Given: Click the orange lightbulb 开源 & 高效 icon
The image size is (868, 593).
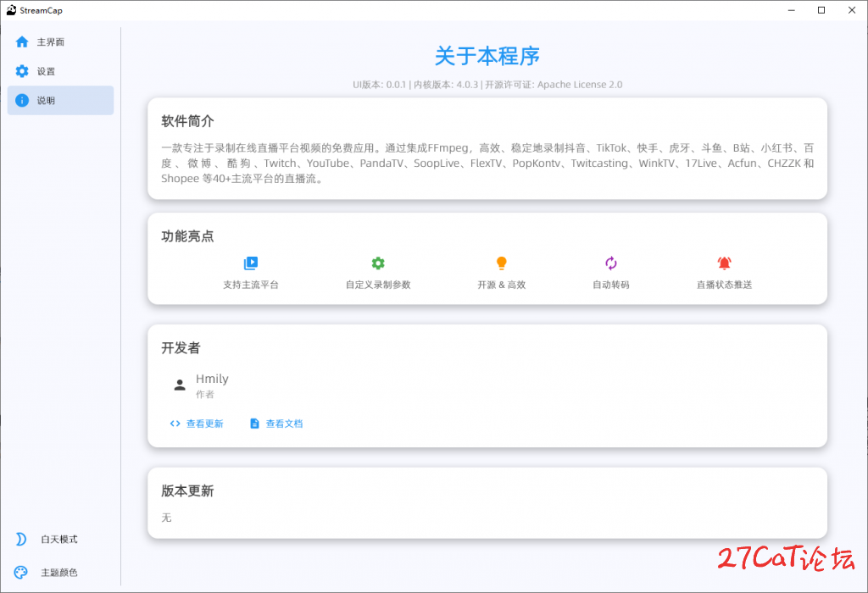Looking at the screenshot, I should [502, 263].
